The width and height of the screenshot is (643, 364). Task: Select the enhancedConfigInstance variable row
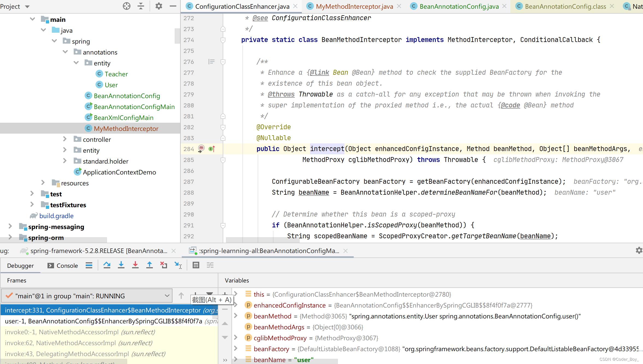click(x=393, y=305)
